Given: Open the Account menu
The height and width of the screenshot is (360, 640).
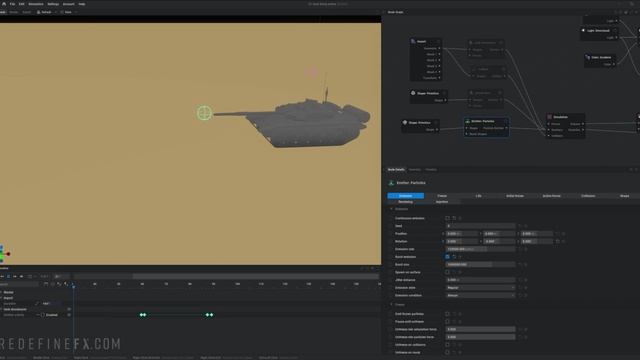Looking at the screenshot, I should [x=69, y=4].
